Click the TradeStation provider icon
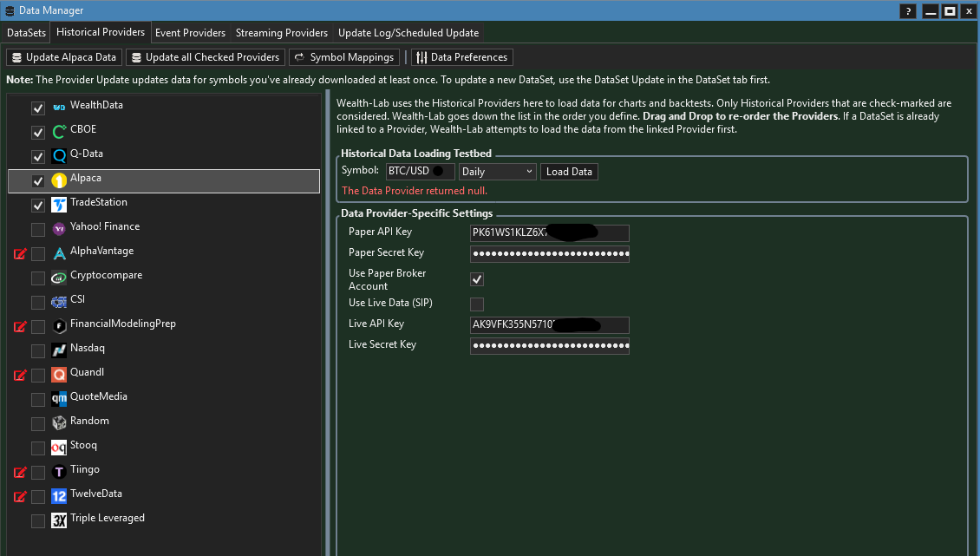This screenshot has height=556, width=980. tap(59, 205)
